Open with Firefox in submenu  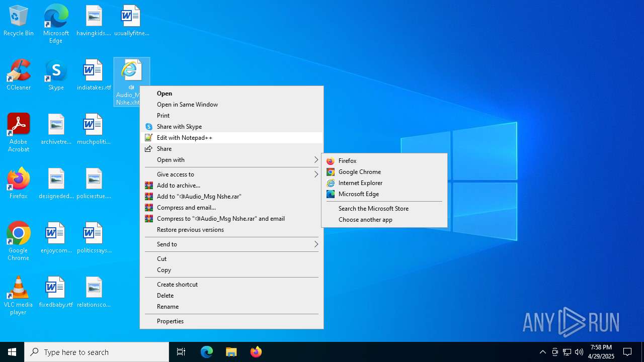coord(384,161)
